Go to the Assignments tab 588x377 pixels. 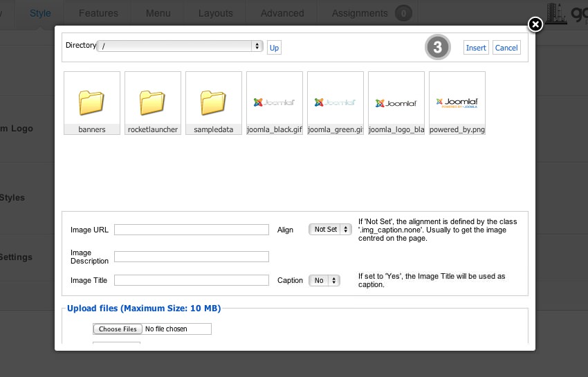pos(360,13)
